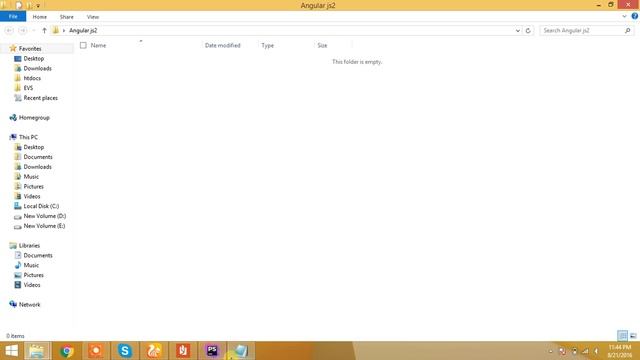The height and width of the screenshot is (360, 640).
Task: Show hidden tray icons arrow
Action: point(551,351)
